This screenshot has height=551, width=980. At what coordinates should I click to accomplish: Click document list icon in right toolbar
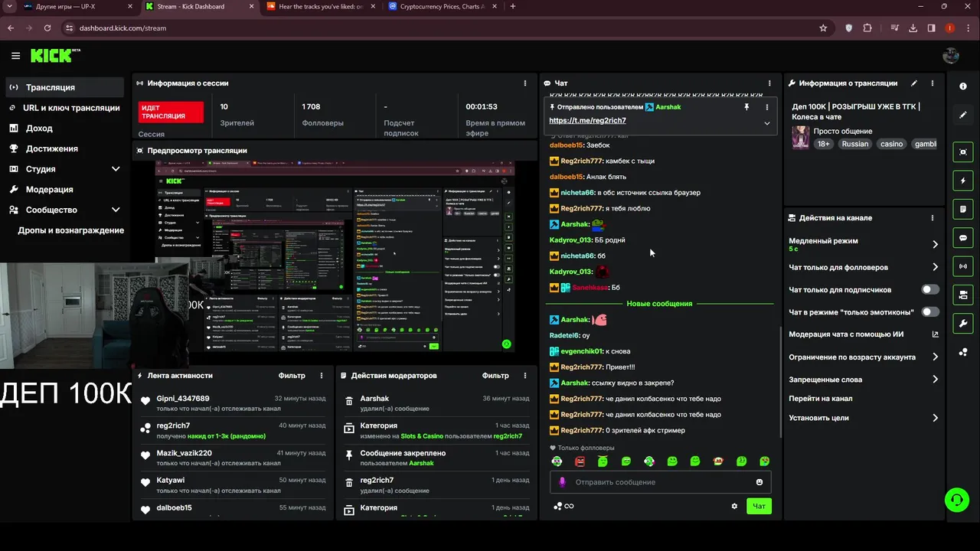coord(963,209)
